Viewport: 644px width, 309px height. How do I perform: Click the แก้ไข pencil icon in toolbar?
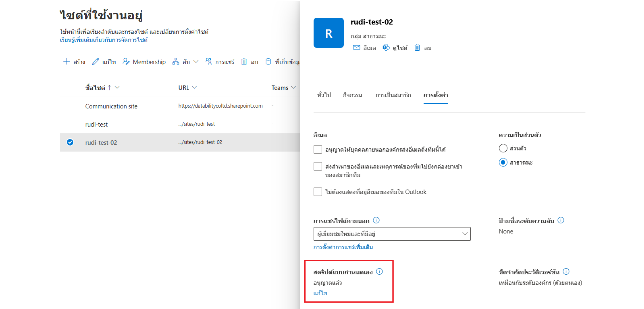(96, 62)
